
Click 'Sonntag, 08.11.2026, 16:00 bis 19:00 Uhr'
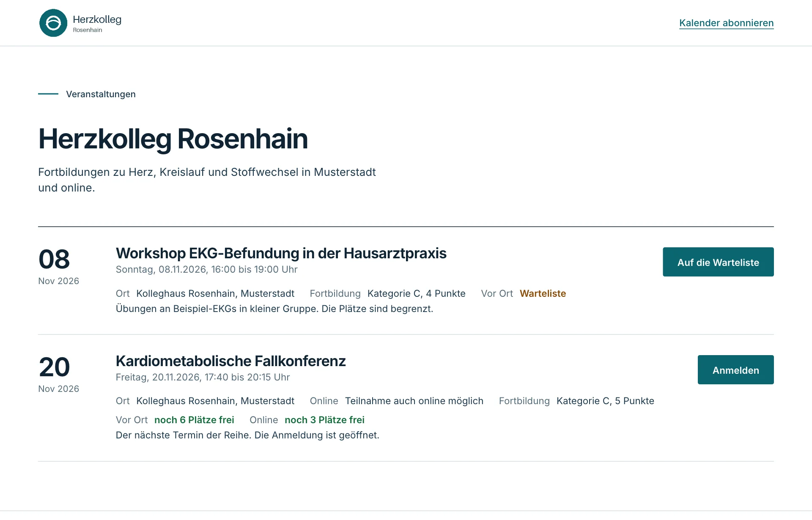tap(206, 269)
